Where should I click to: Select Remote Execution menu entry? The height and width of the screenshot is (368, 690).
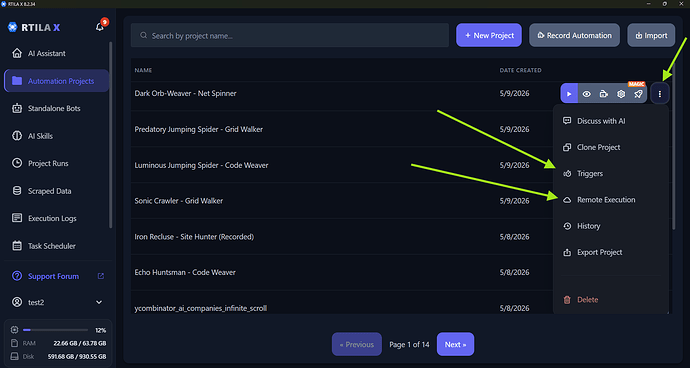coord(611,199)
